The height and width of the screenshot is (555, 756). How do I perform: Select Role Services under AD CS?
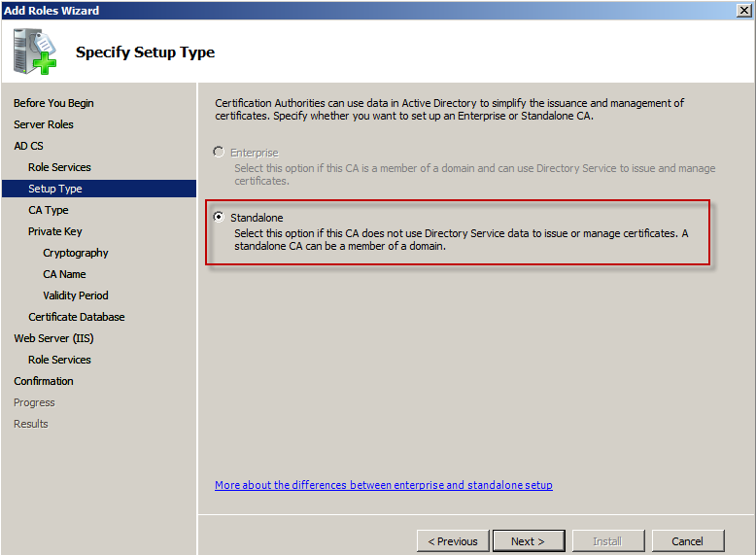point(59,167)
